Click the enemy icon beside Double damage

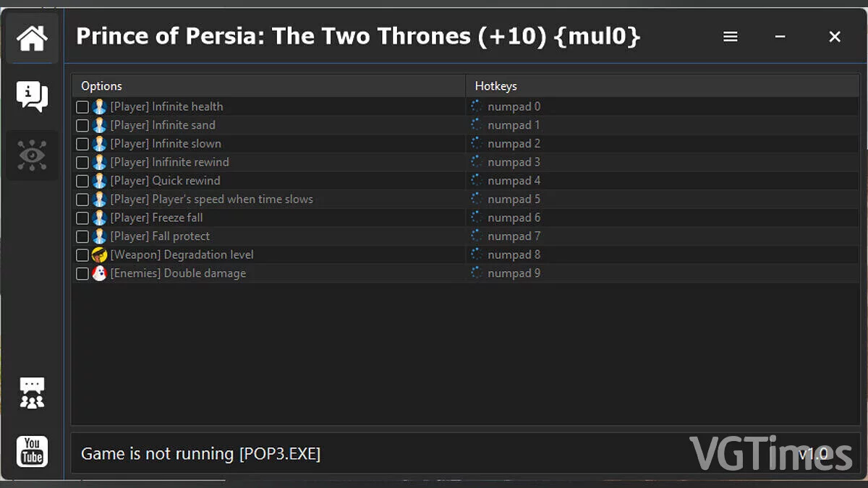click(x=100, y=273)
